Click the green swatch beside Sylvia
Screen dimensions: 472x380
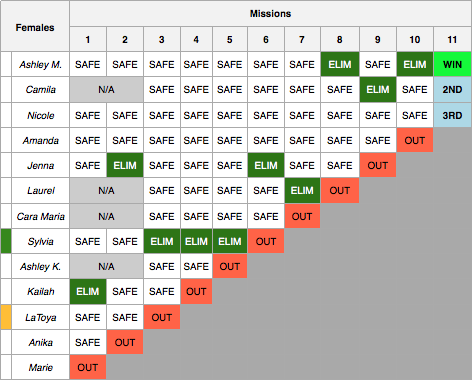pos(6,241)
